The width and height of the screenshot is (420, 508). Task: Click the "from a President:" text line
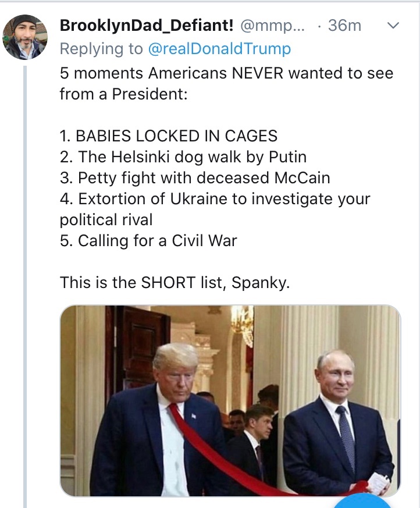[x=123, y=94]
